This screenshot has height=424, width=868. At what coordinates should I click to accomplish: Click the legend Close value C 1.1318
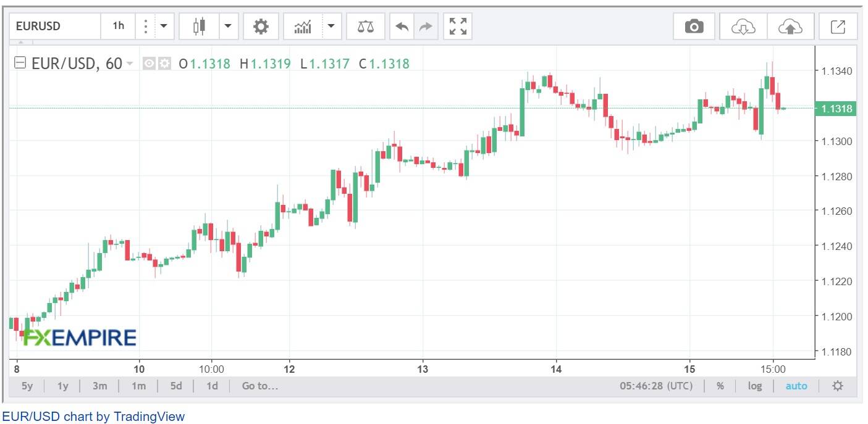click(384, 64)
